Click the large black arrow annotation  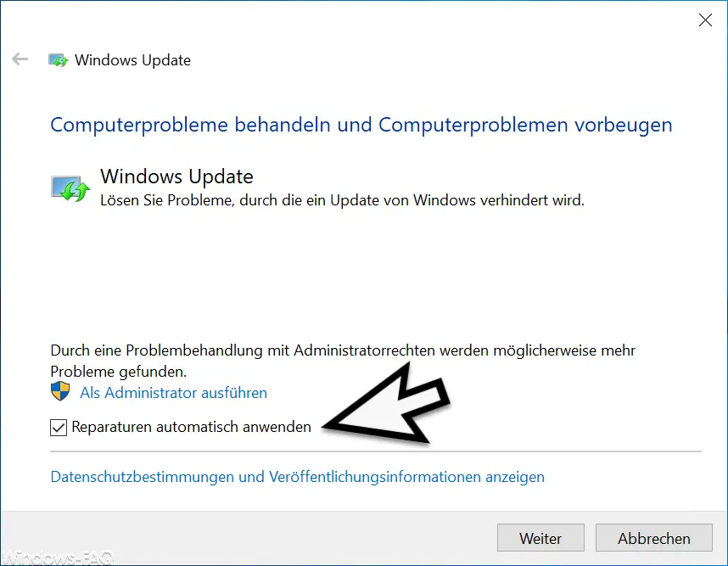click(x=386, y=404)
